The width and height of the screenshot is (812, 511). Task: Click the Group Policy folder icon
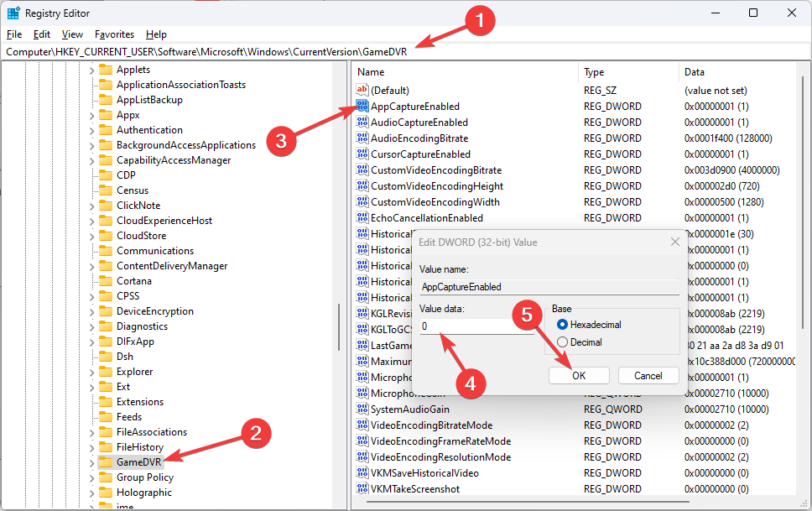pos(106,477)
